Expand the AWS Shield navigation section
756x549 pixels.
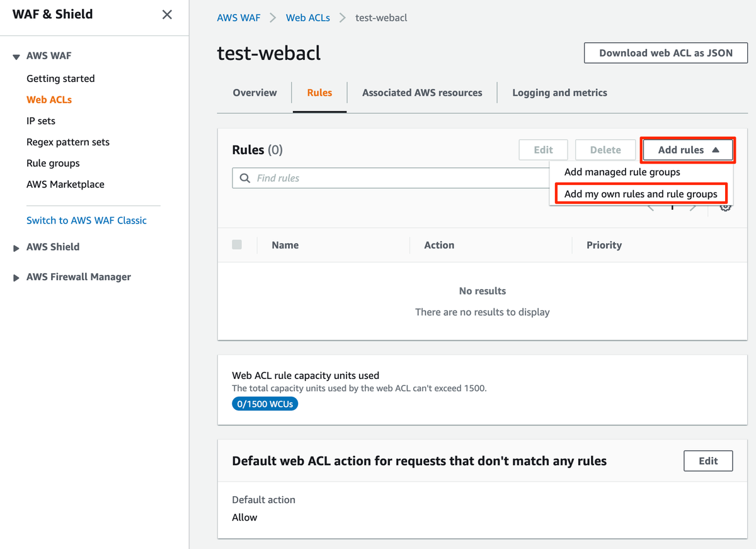[x=16, y=247]
